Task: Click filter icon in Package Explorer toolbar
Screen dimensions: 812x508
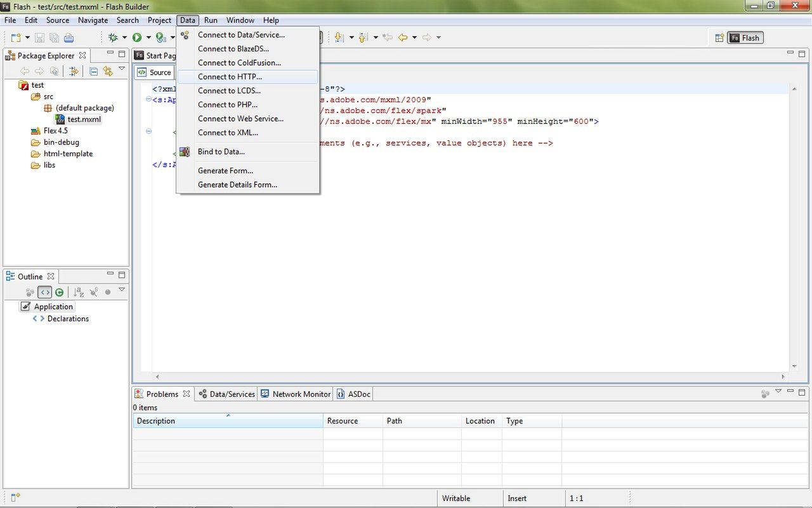Action: tap(74, 71)
